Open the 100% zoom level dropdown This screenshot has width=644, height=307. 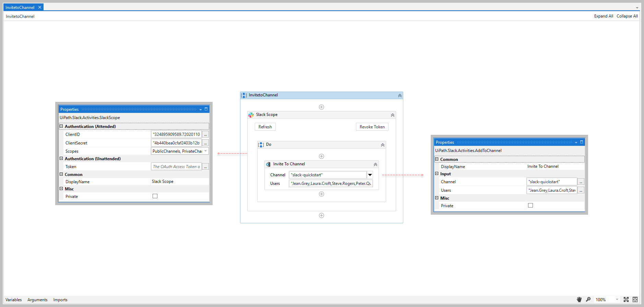coord(617,299)
